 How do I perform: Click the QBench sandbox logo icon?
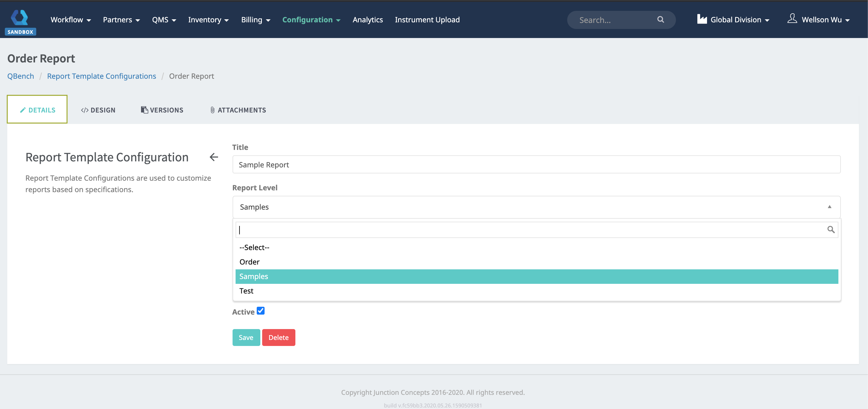[20, 17]
